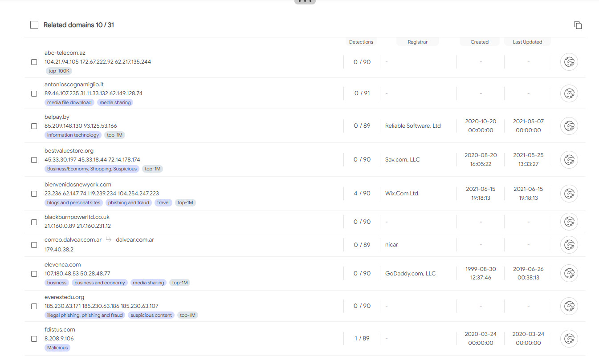Viewport: 599px width, 364px height.
Task: Click IP 8.208.9.106 under fdistus.com
Action: pyautogui.click(x=59, y=339)
